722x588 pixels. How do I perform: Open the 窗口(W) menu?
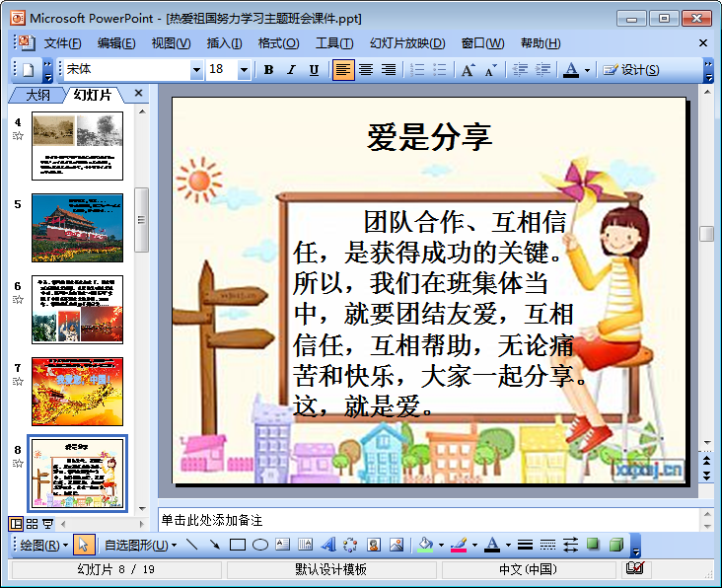482,43
